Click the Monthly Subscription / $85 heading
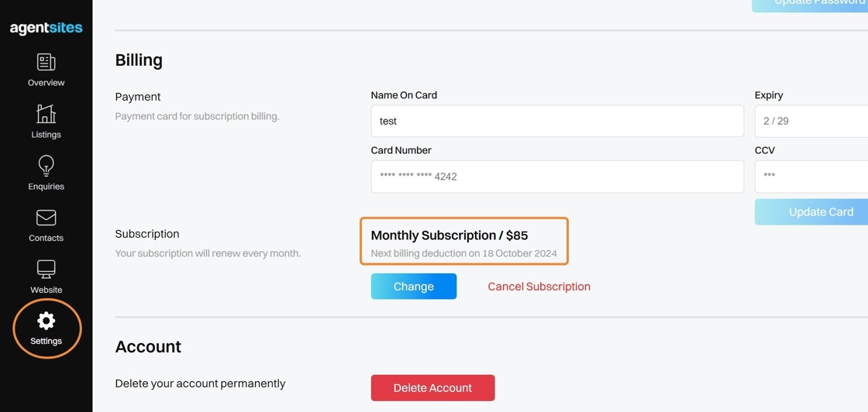The width and height of the screenshot is (868, 412). [x=449, y=235]
